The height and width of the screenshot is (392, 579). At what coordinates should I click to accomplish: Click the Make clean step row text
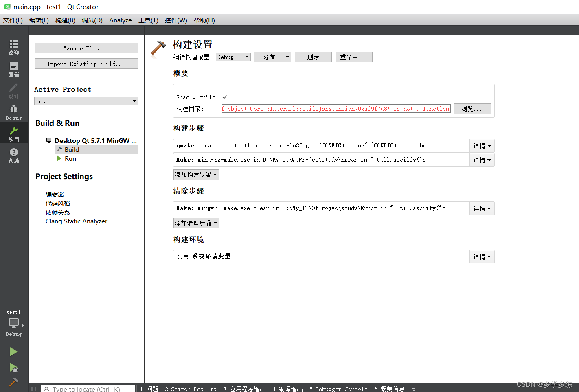[311, 208]
